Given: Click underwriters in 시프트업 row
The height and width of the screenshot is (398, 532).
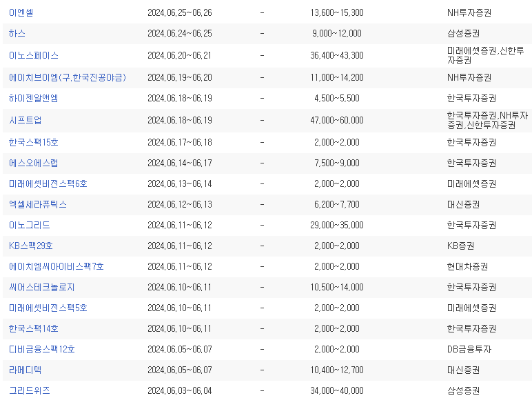Looking at the screenshot, I should [x=488, y=121].
